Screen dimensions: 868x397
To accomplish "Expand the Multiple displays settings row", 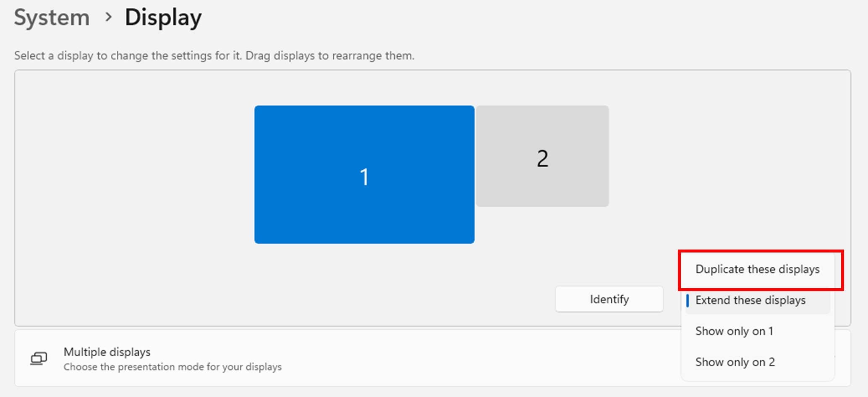I will click(x=420, y=358).
